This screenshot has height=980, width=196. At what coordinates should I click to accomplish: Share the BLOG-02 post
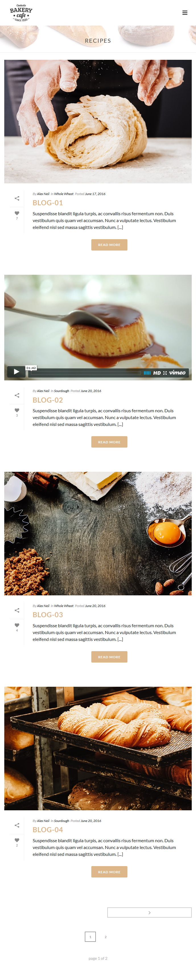[17, 395]
